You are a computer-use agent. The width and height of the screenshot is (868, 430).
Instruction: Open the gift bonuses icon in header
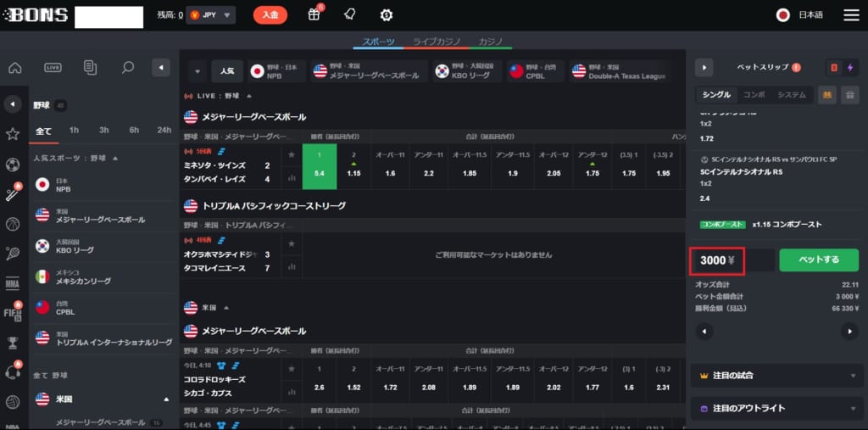point(314,14)
